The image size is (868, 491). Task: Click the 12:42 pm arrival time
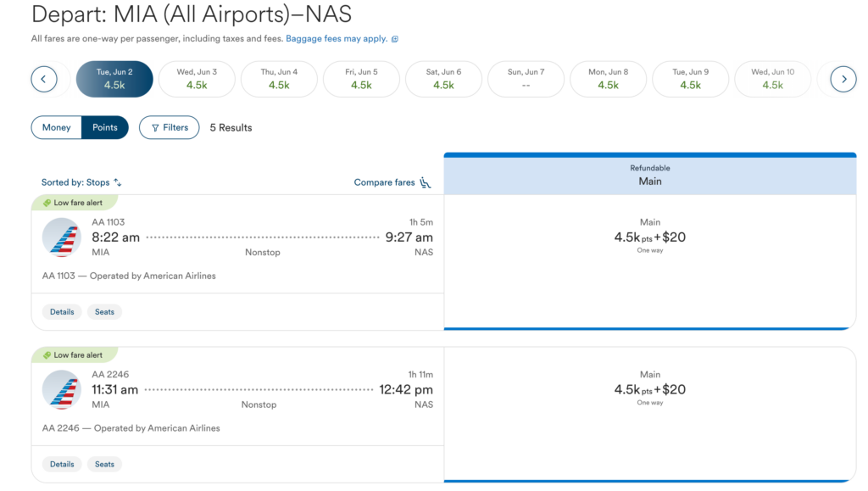(x=406, y=389)
